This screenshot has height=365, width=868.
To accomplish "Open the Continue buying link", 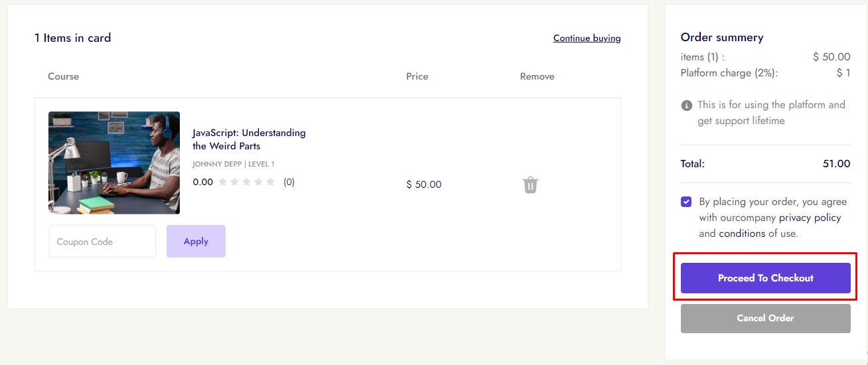I will pyautogui.click(x=587, y=38).
